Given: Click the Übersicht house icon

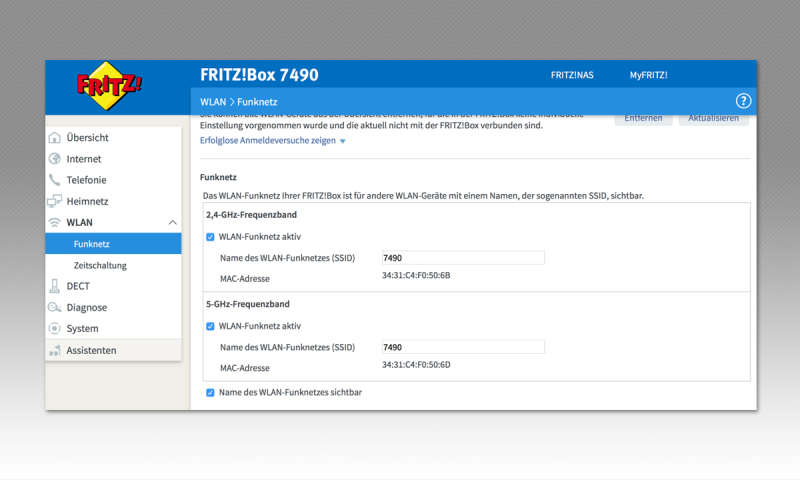Looking at the screenshot, I should [55, 138].
